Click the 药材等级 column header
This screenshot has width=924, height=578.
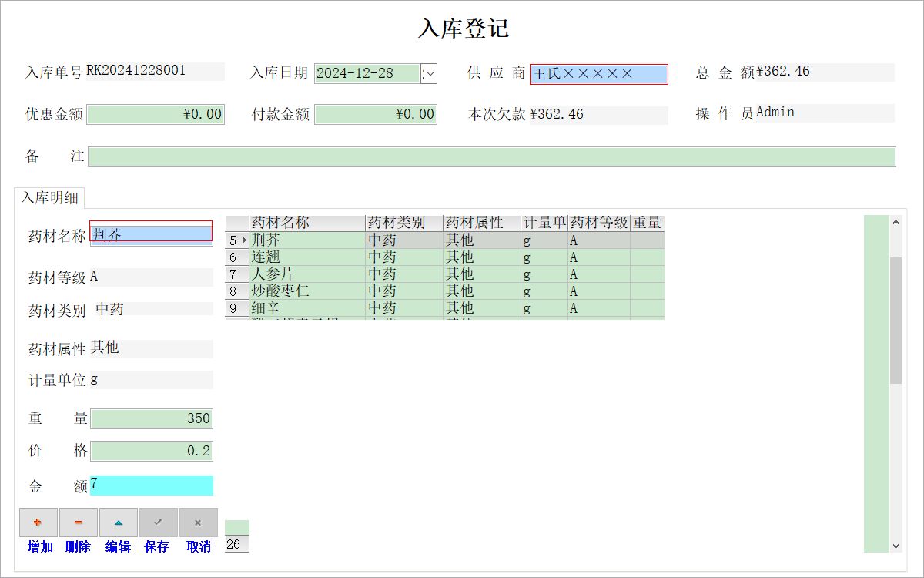[x=599, y=223]
